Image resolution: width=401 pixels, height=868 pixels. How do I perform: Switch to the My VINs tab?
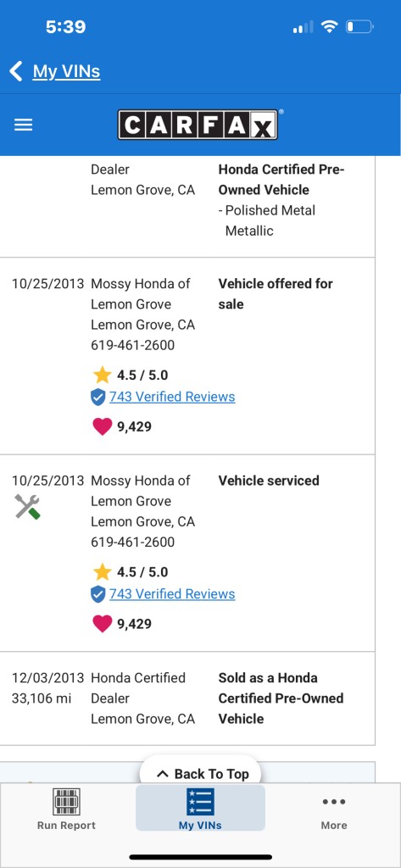(x=200, y=808)
